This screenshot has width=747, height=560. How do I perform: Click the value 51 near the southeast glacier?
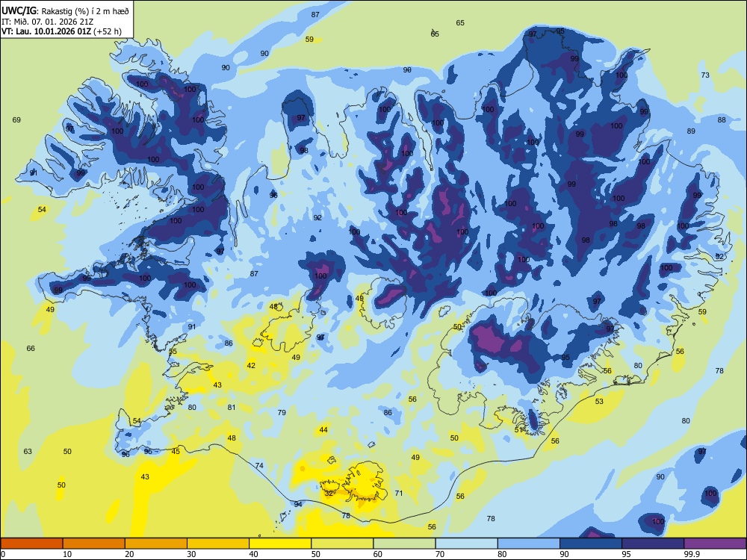(x=519, y=429)
